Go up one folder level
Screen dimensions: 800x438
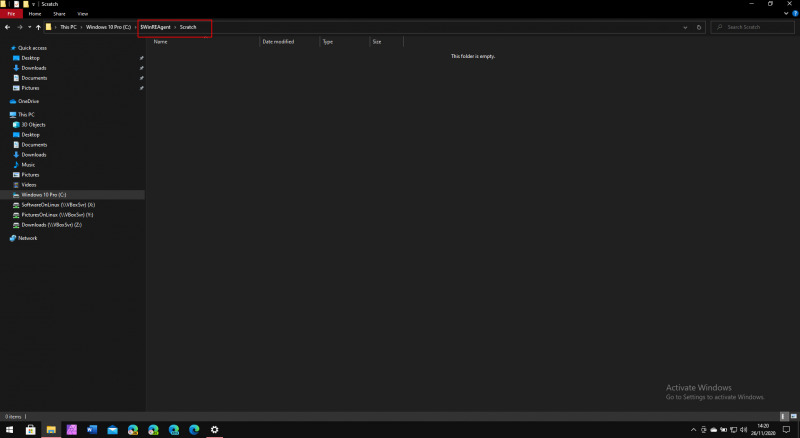(38, 27)
